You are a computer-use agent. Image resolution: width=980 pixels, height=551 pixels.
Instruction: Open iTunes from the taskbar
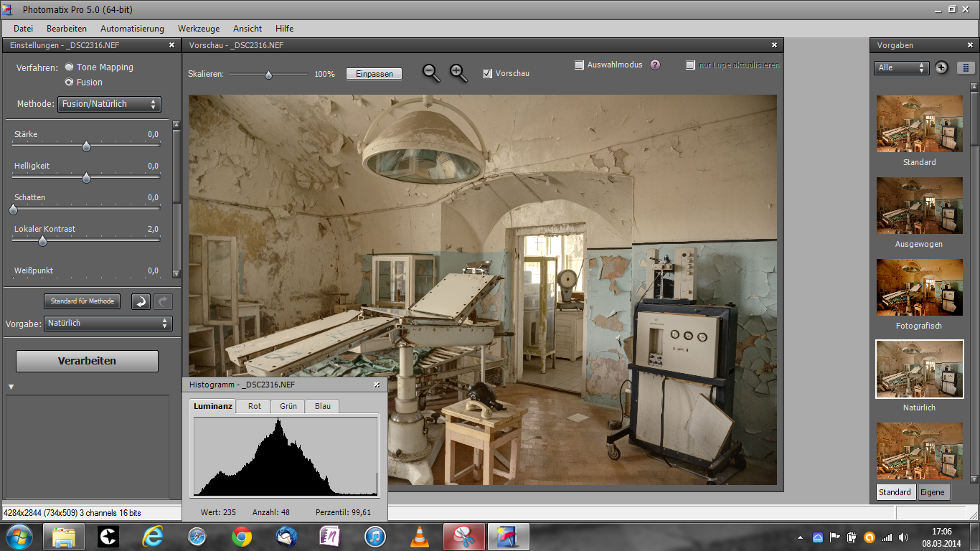[x=375, y=537]
